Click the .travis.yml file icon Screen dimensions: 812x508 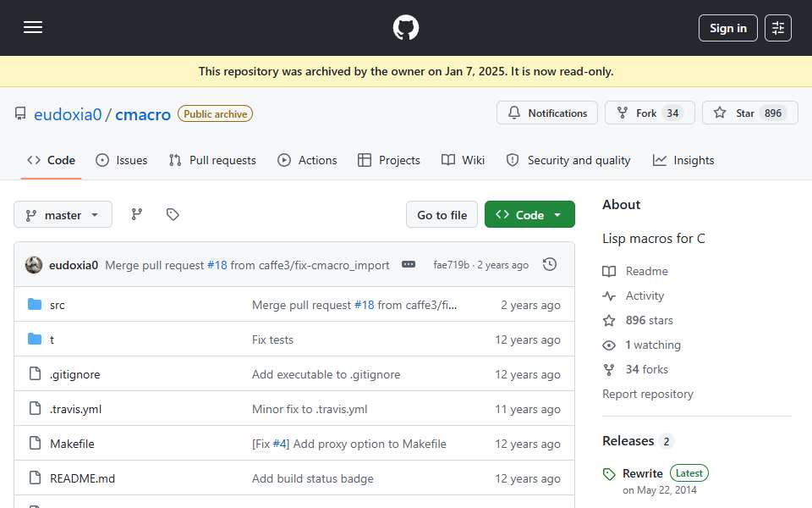pyautogui.click(x=35, y=408)
